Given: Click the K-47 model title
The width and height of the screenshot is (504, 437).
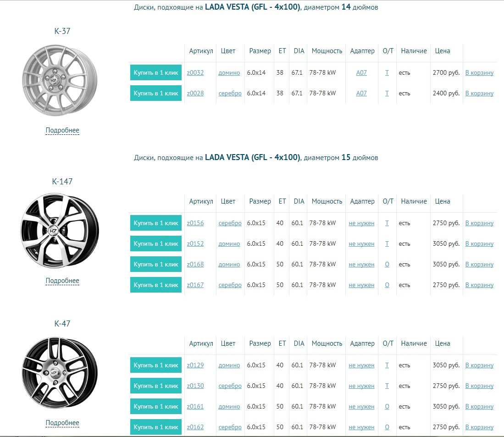Looking at the screenshot, I should [62, 324].
